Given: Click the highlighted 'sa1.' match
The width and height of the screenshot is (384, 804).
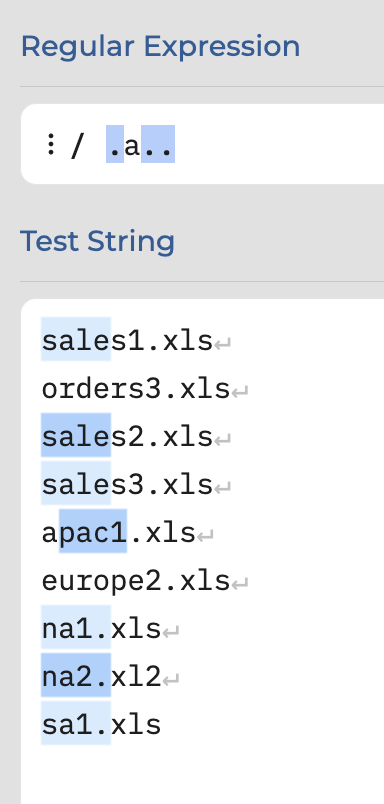Looking at the screenshot, I should (76, 723).
